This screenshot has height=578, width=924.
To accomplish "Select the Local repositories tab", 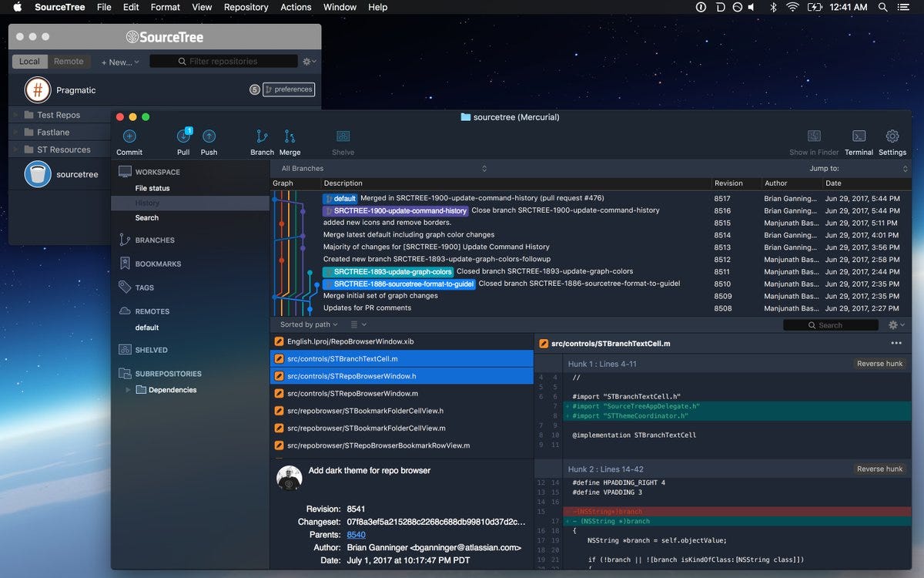I will 28,61.
